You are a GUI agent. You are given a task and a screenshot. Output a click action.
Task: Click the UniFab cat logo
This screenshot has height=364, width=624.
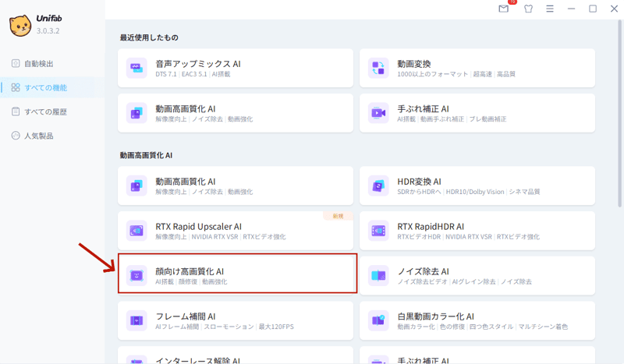[20, 26]
